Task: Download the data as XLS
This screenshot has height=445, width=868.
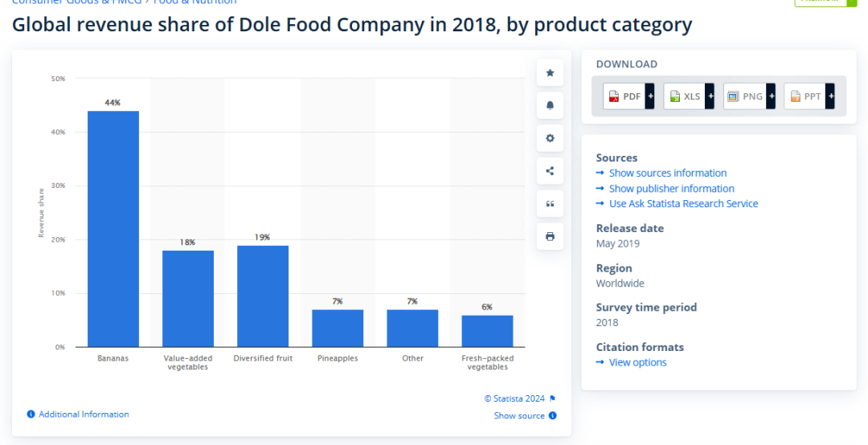Action: [685, 96]
